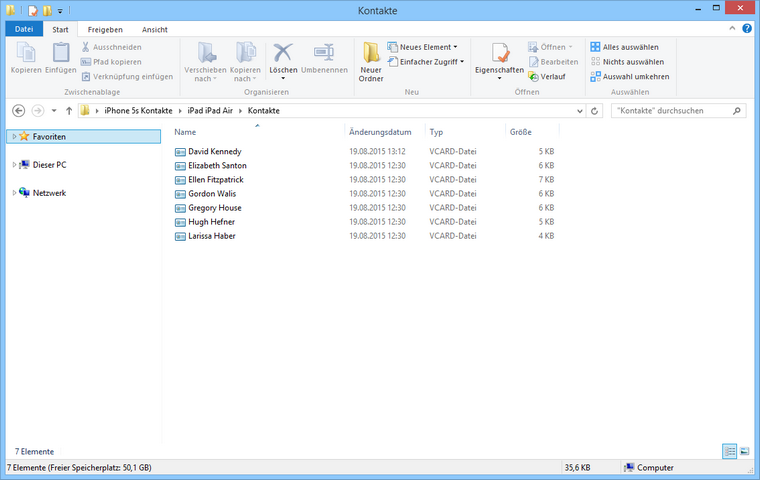The width and height of the screenshot is (760, 480).
Task: Switch to details view layout icon
Action: 729,452
